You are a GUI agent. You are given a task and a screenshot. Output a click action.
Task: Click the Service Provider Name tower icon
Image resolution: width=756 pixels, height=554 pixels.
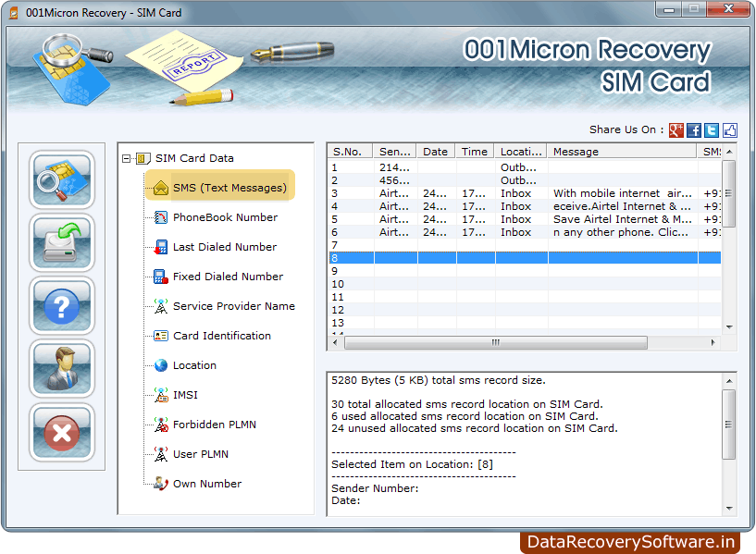[161, 306]
